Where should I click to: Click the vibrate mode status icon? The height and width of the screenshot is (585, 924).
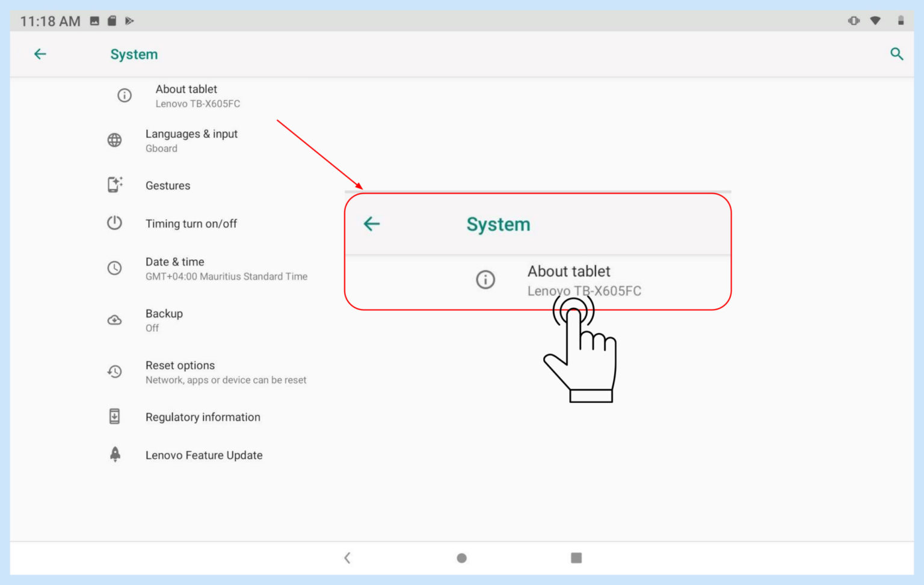[853, 20]
